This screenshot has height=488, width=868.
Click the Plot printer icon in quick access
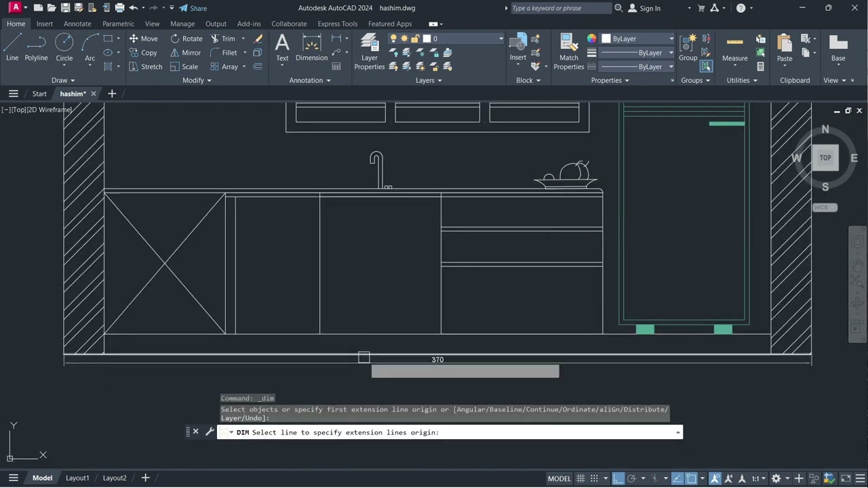(119, 8)
